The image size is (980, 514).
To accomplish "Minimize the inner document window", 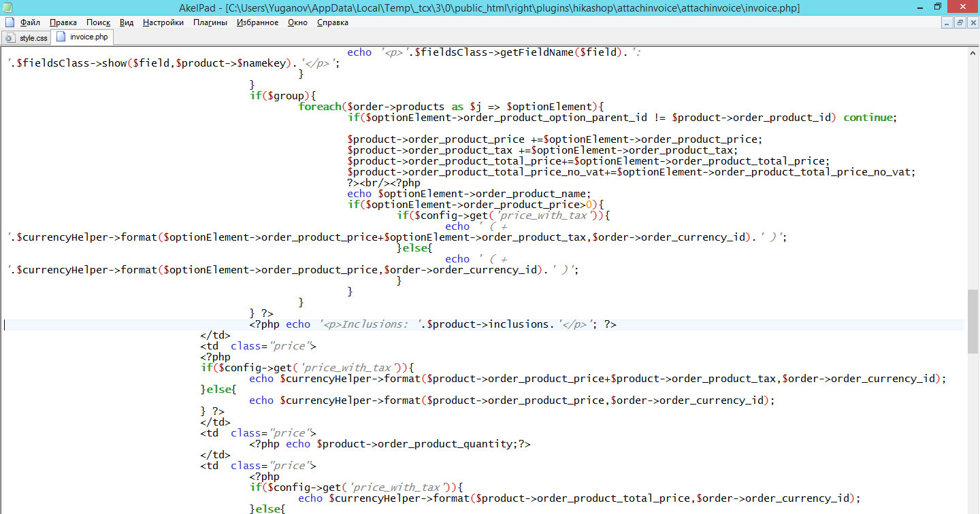I will [x=947, y=22].
